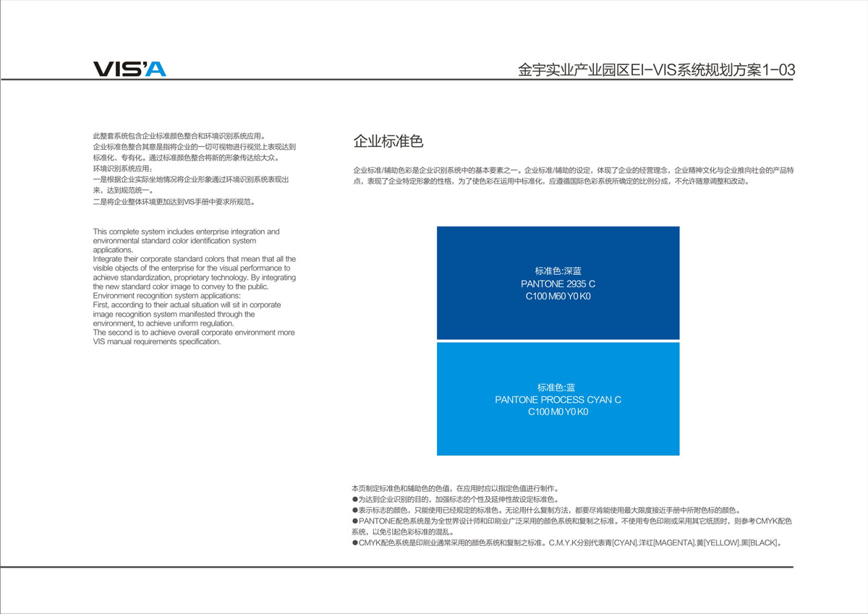Image resolution: width=868 pixels, height=614 pixels.
Task: Click the line "本页制定标准色和辅助色的色值，在应用时应以指定色值进行制作。"
Action: [455, 488]
